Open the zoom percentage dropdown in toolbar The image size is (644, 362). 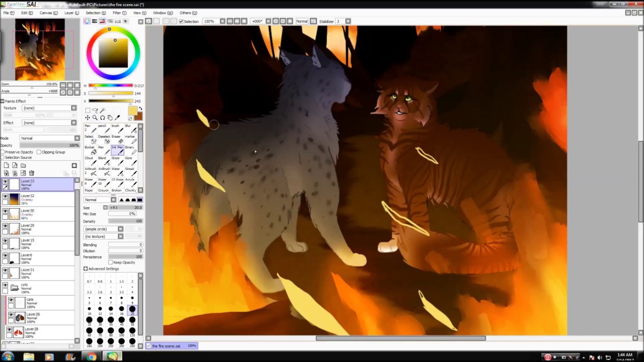click(x=222, y=21)
